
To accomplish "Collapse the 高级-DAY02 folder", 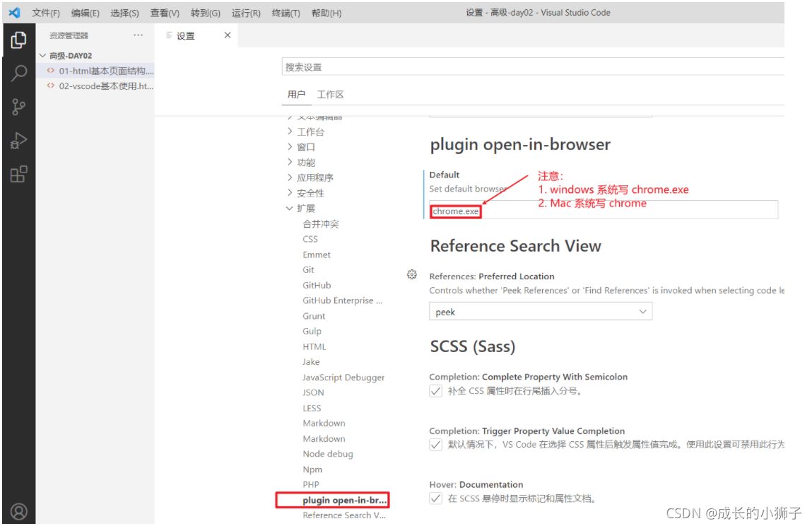I will click(x=43, y=55).
